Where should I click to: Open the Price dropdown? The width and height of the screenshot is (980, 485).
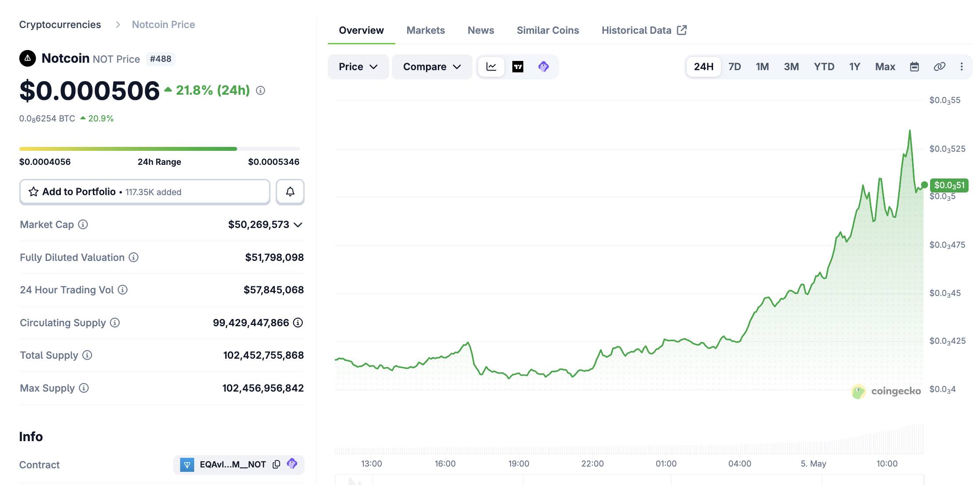(358, 67)
